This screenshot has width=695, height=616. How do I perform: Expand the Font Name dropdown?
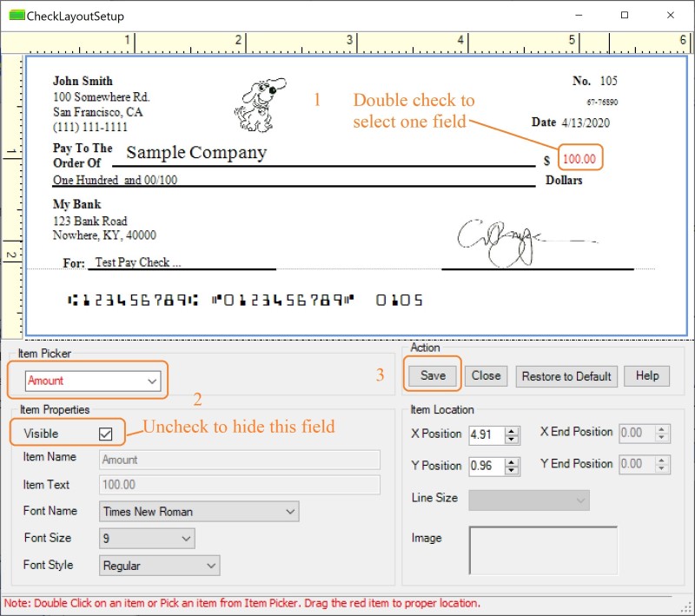point(290,512)
